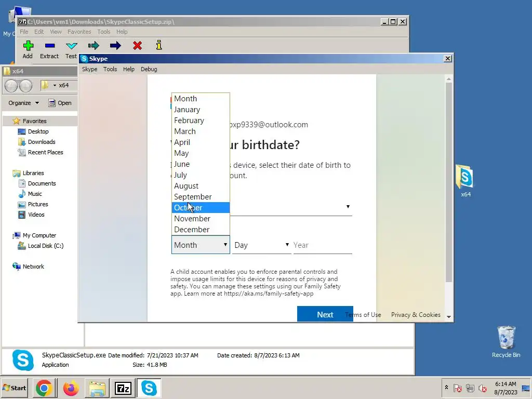Screen dimensions: 532x399
Task: Click the network tray icon
Action: coord(470,388)
